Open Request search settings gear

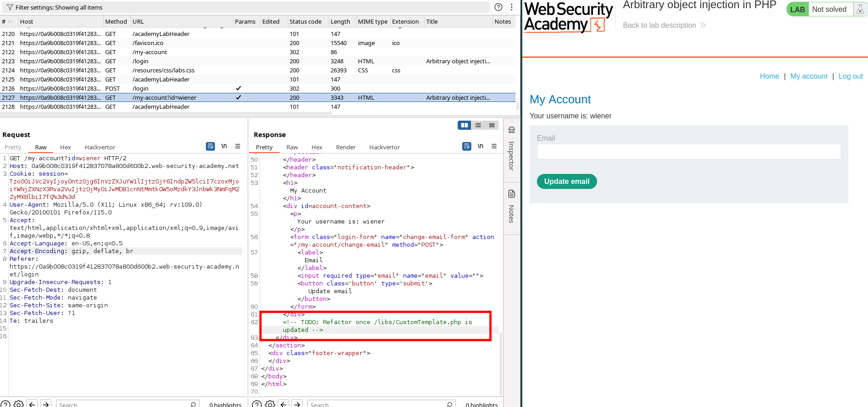click(x=19, y=404)
